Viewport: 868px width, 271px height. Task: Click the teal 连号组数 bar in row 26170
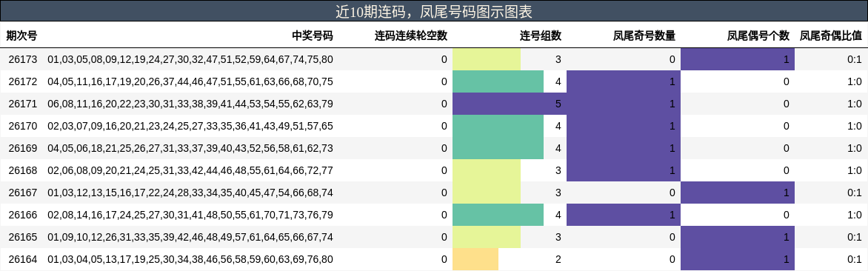point(498,126)
